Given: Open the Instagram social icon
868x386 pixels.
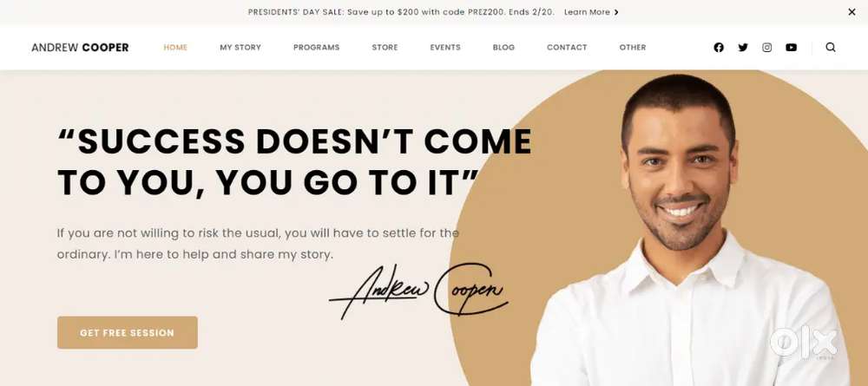Looking at the screenshot, I should (x=766, y=48).
